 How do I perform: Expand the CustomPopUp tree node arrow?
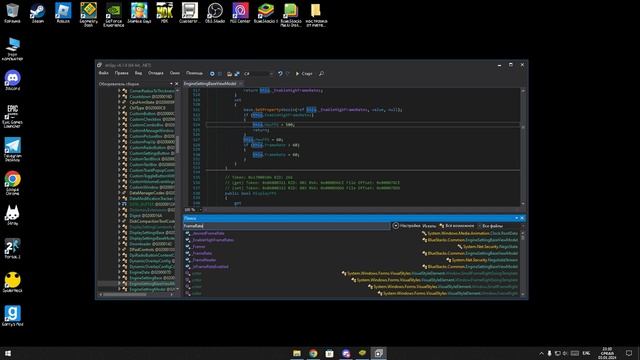120,142
